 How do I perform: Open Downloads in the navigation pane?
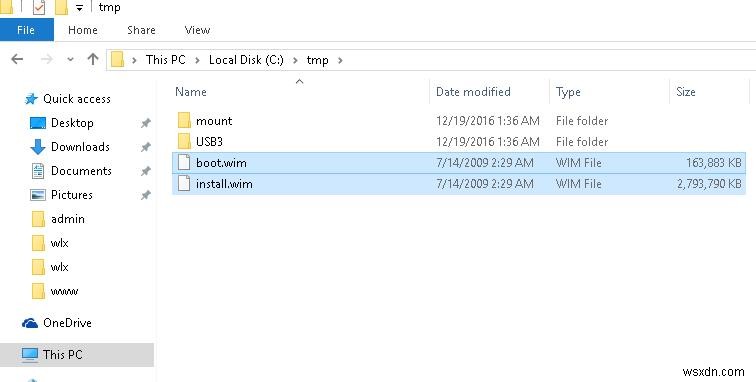point(80,147)
